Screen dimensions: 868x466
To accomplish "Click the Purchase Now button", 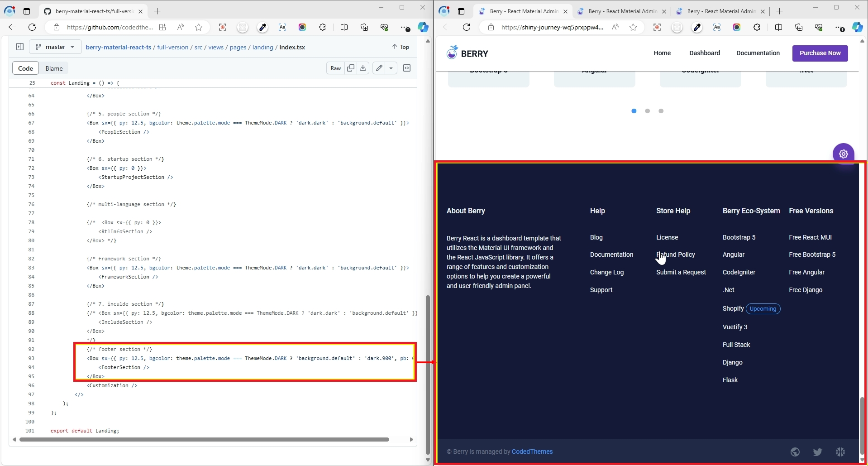I will pos(820,53).
